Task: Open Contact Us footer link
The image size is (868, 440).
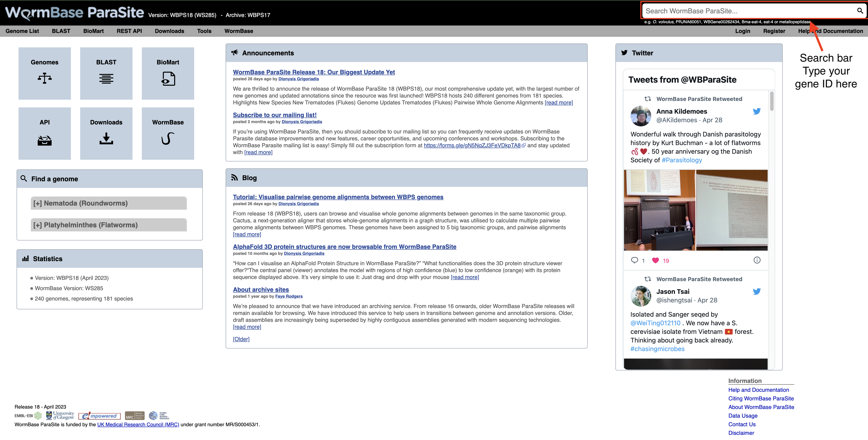Action: click(x=742, y=424)
